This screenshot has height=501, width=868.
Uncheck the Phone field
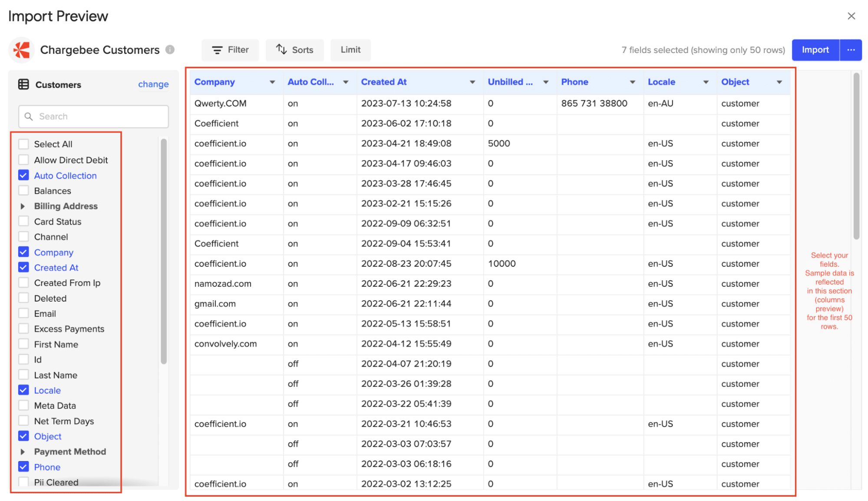[23, 467]
